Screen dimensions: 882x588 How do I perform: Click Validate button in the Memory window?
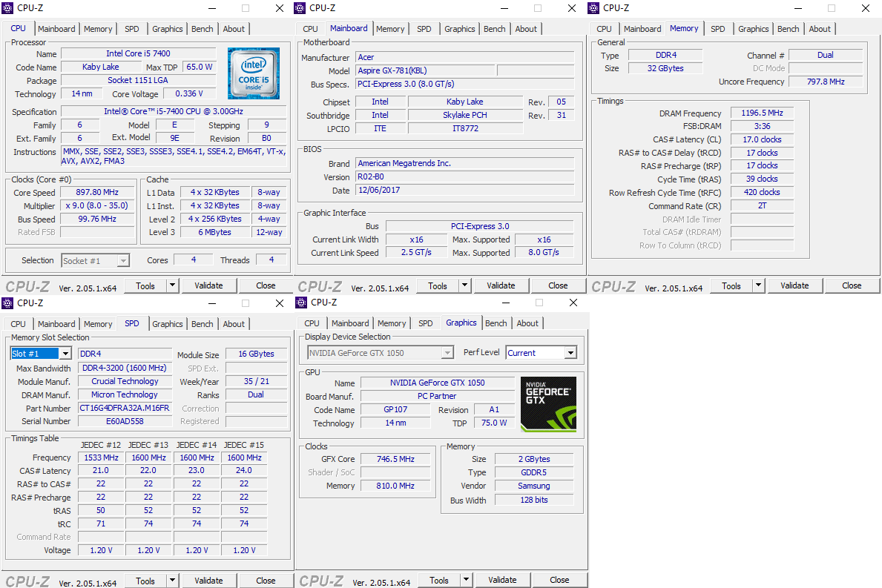[794, 285]
